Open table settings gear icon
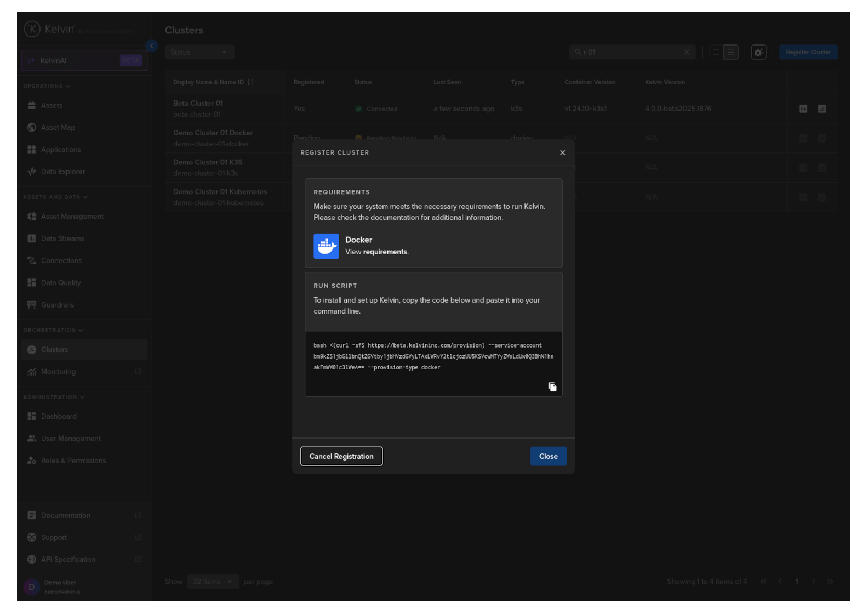Image resolution: width=868 pixels, height=614 pixels. [758, 52]
